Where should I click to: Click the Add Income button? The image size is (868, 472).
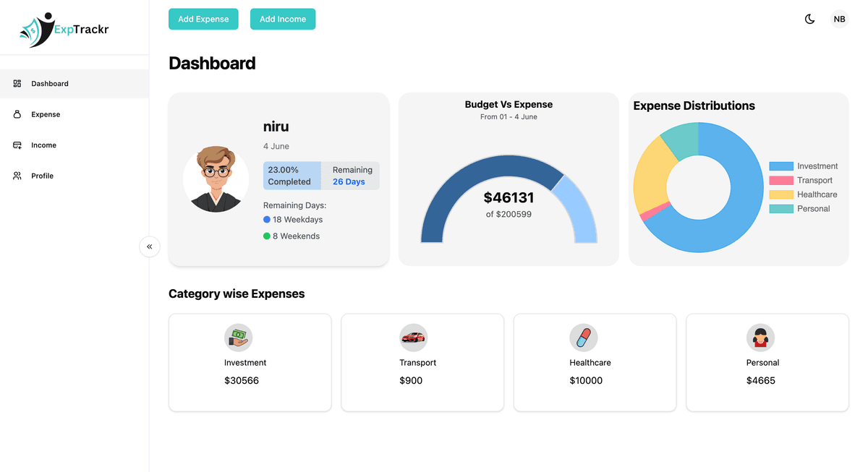pyautogui.click(x=283, y=19)
